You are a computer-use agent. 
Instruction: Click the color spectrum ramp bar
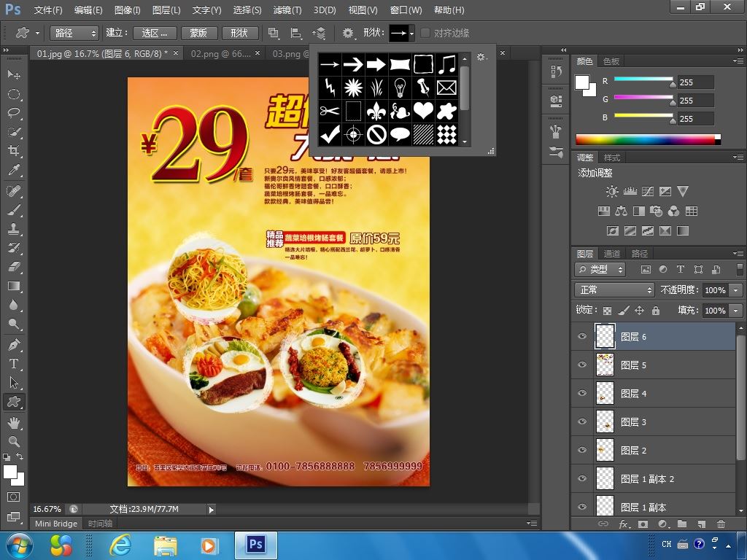point(647,139)
